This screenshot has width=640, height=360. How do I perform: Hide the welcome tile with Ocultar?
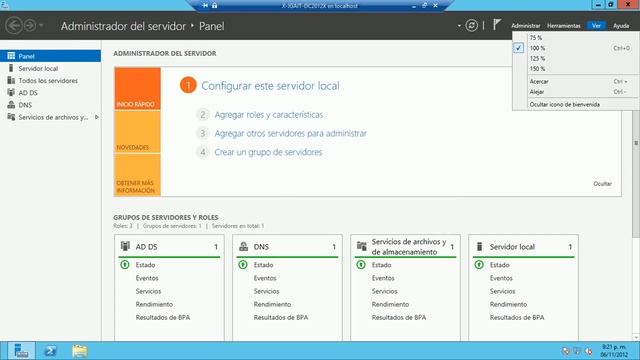click(x=602, y=184)
